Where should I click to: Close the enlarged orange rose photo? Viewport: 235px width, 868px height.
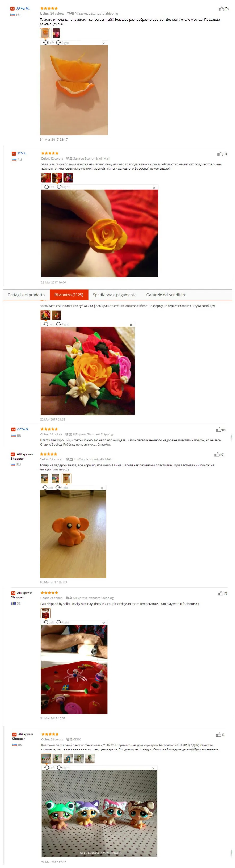click(154, 188)
